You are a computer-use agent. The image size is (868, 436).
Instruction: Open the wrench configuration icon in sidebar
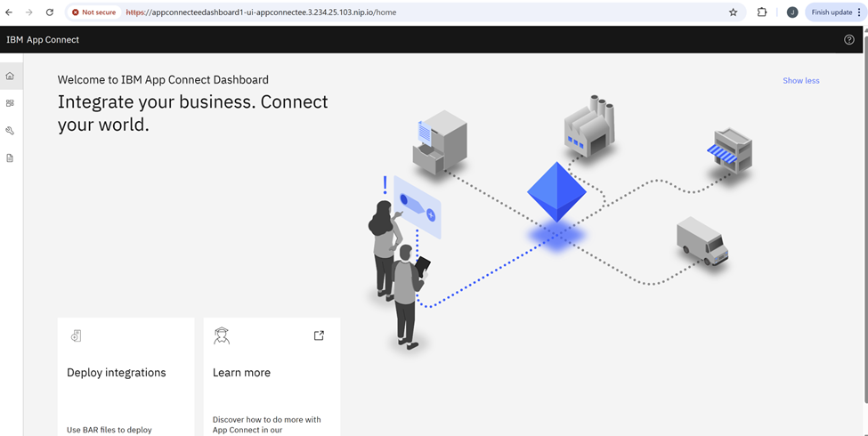tap(10, 131)
